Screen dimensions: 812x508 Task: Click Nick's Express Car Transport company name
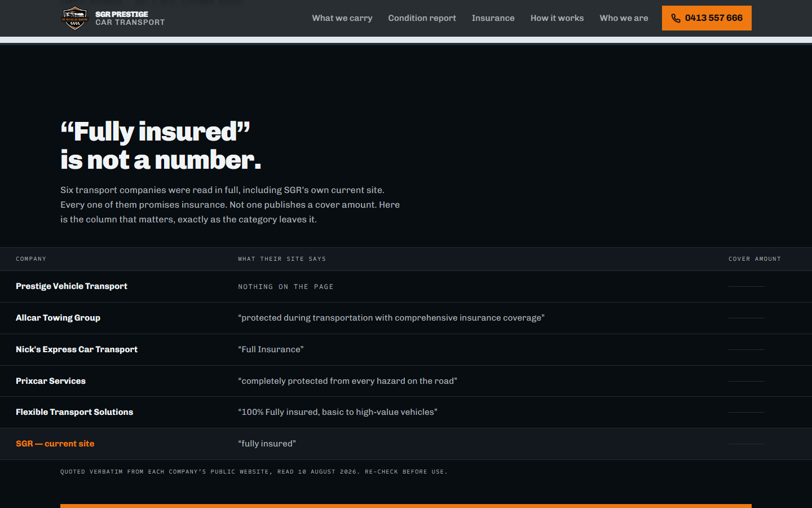click(x=77, y=349)
